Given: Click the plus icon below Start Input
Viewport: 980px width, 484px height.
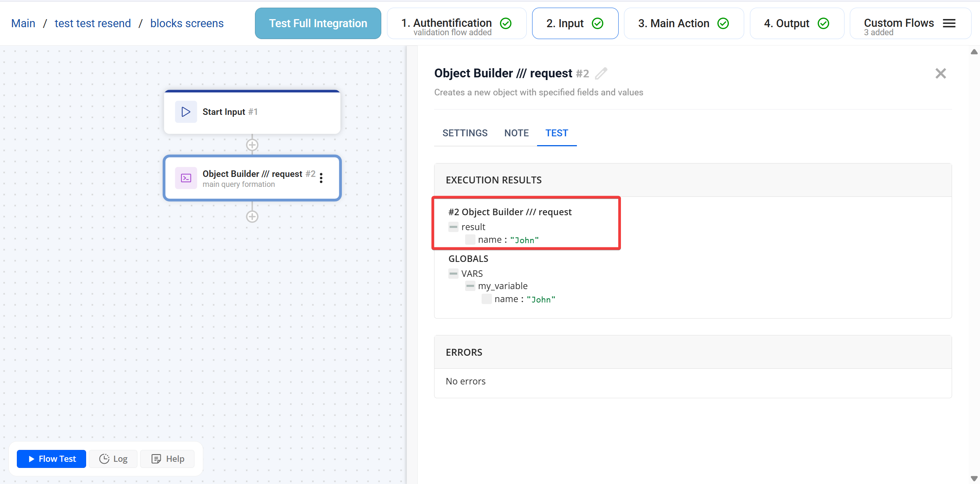Looking at the screenshot, I should (252, 145).
